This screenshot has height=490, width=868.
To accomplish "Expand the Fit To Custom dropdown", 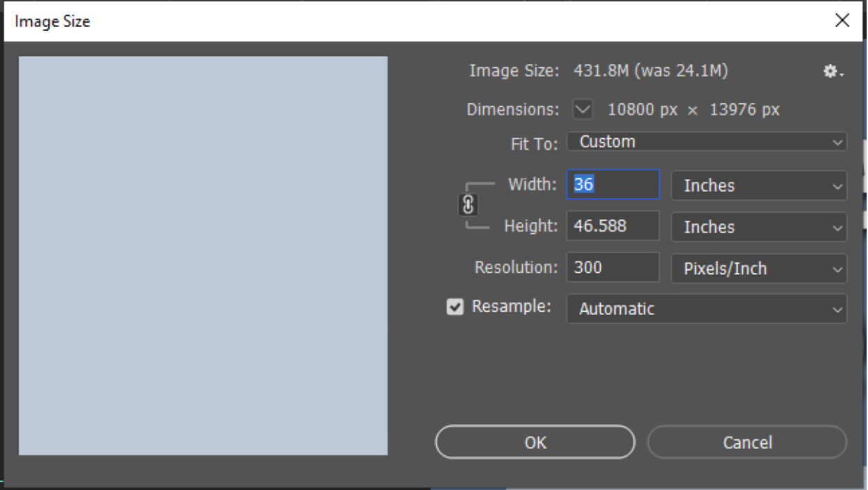I will [706, 142].
